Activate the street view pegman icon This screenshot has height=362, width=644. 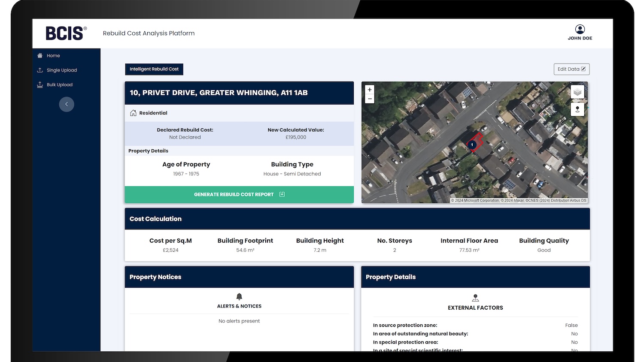(x=577, y=109)
